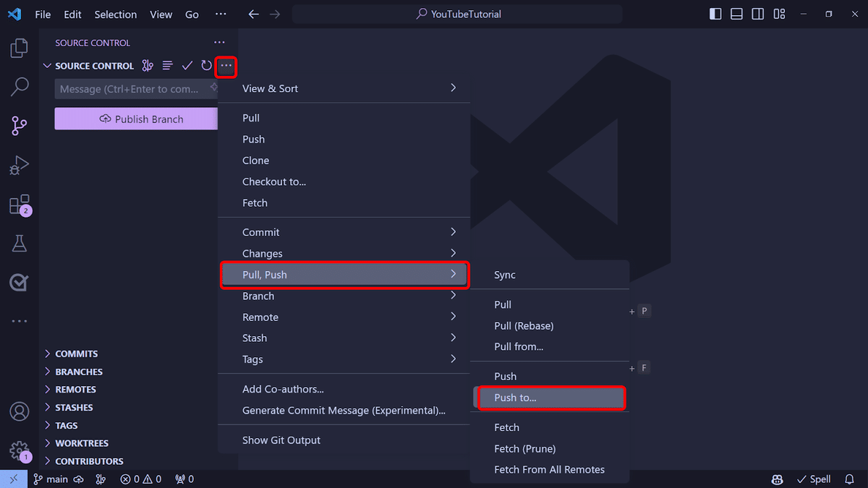Open the Explorer view in the activity bar

coord(18,48)
